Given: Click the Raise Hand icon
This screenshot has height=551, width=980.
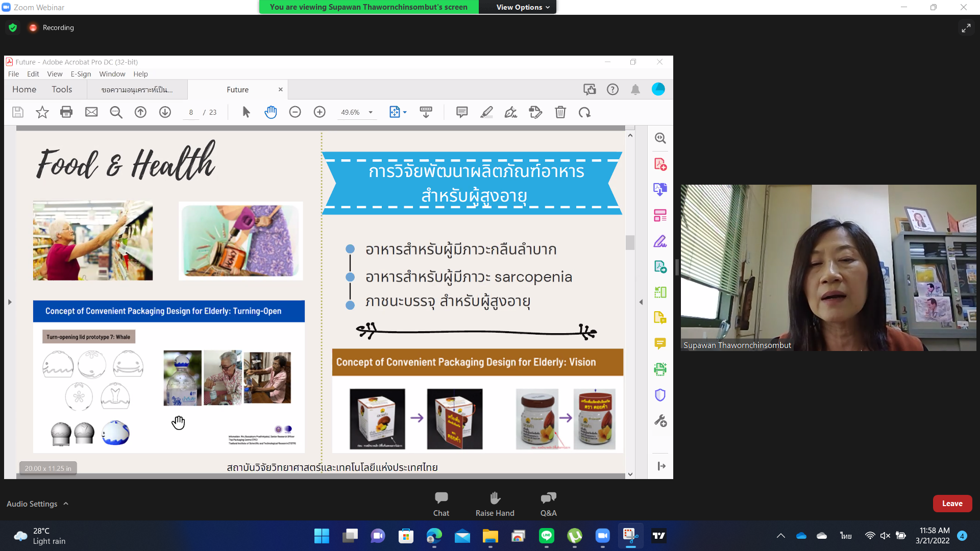Looking at the screenshot, I should point(495,498).
